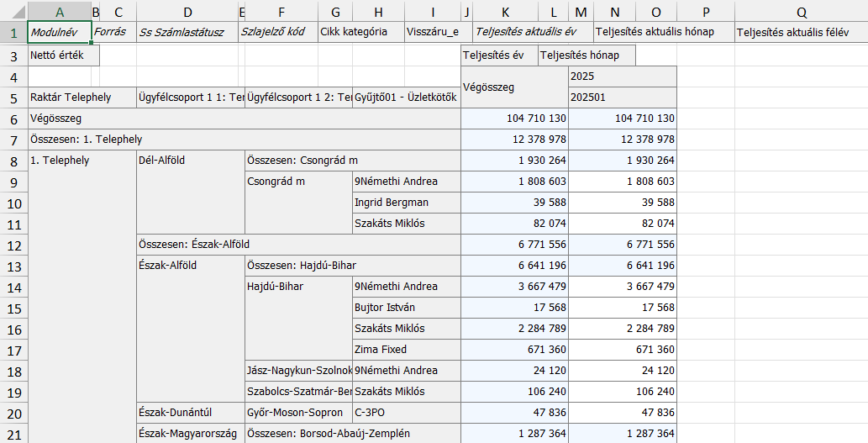Click the Gyűjtő01 - Üzletkötők field header
This screenshot has height=443, width=868.
click(407, 98)
